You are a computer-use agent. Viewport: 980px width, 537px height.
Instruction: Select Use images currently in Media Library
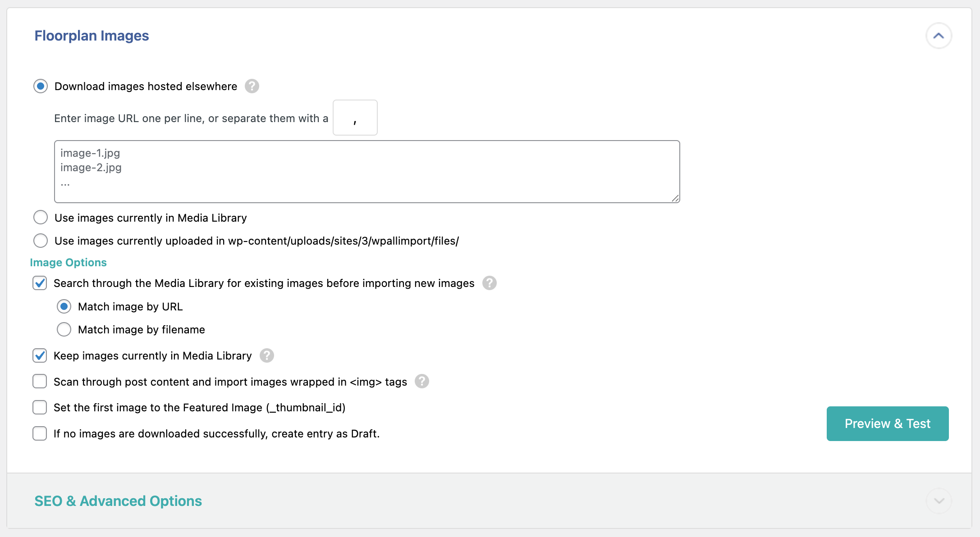(x=41, y=218)
